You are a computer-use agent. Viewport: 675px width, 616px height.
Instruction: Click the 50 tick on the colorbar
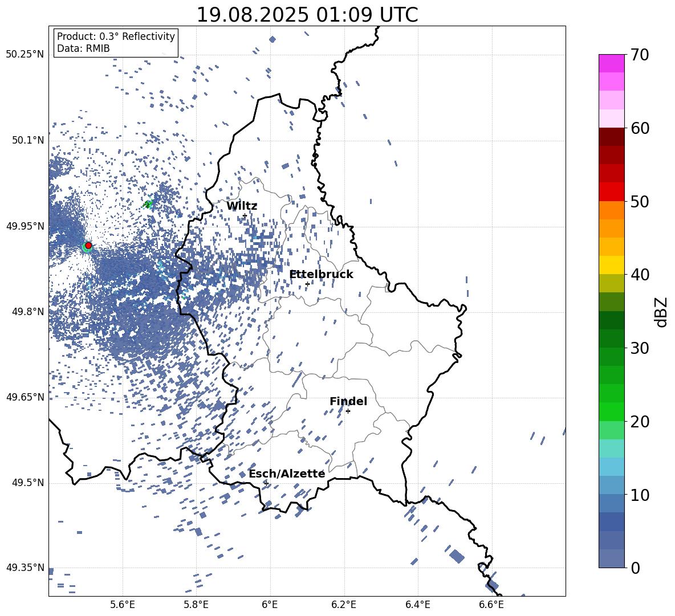[x=639, y=201]
